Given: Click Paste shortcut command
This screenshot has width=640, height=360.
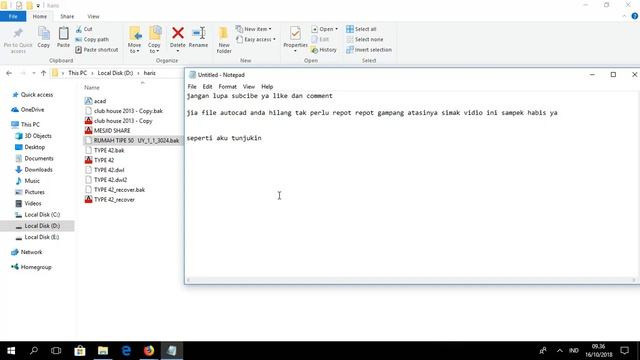Looking at the screenshot, I should (97, 50).
